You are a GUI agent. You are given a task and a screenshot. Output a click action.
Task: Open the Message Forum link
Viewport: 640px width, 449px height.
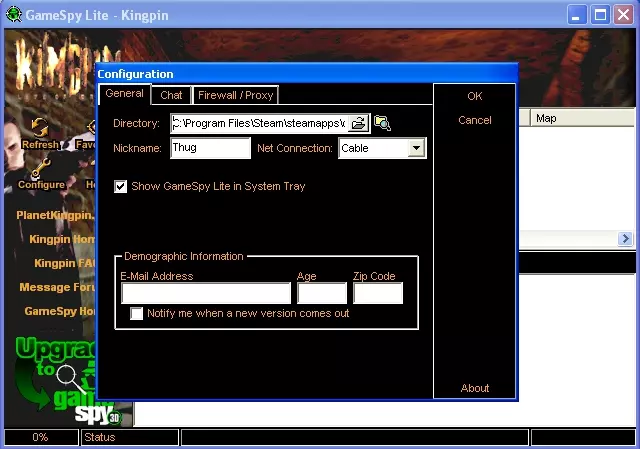tap(57, 287)
